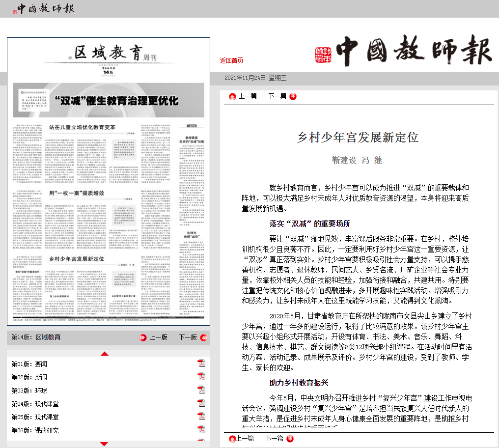This screenshot has height=448, width=499.
Task: Click article title 乡村少年宫发展新定位
Action: 358,138
